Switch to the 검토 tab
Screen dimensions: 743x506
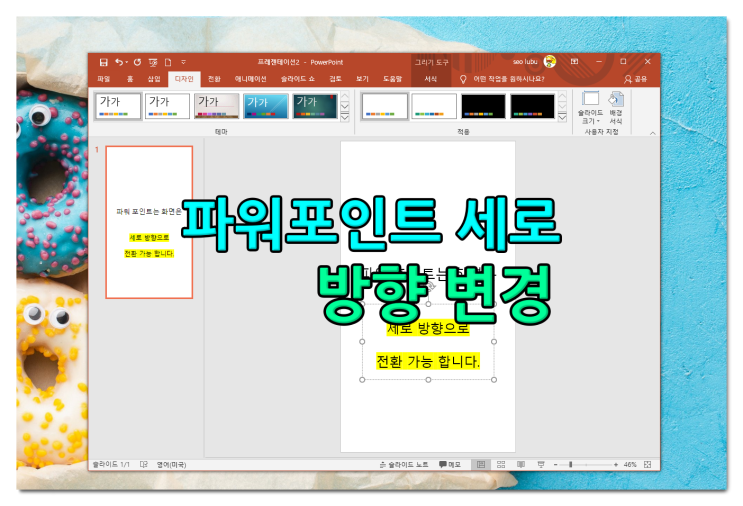[x=335, y=79]
